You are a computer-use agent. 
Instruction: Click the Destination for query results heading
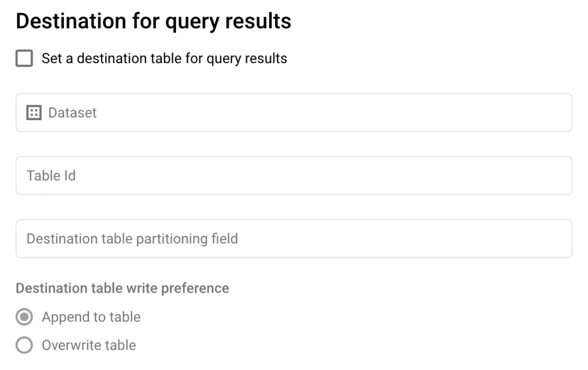point(154,21)
